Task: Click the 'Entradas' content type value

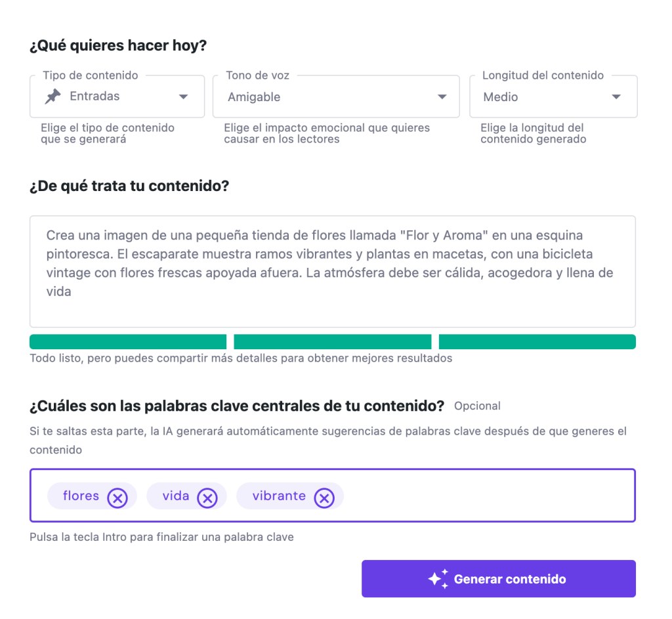Action: click(x=94, y=96)
